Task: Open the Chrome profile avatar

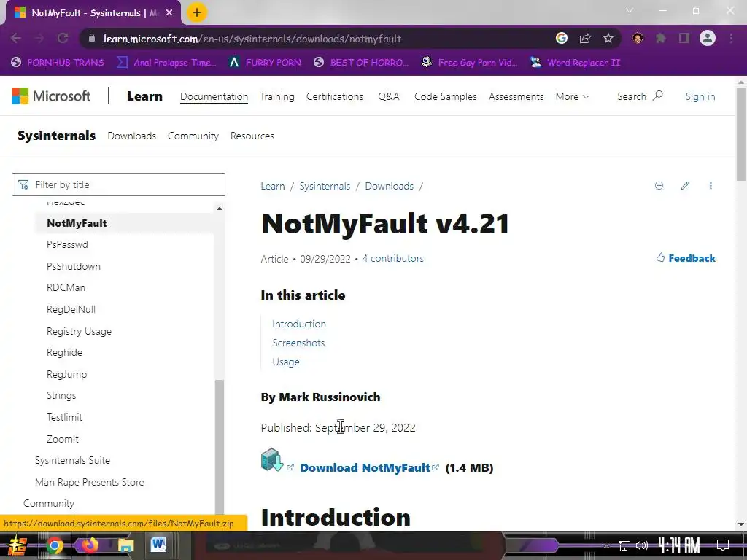Action: [x=708, y=38]
